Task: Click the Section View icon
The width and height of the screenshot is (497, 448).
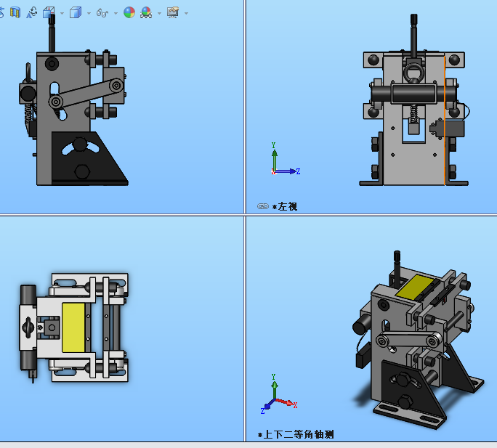Action: click(x=15, y=12)
